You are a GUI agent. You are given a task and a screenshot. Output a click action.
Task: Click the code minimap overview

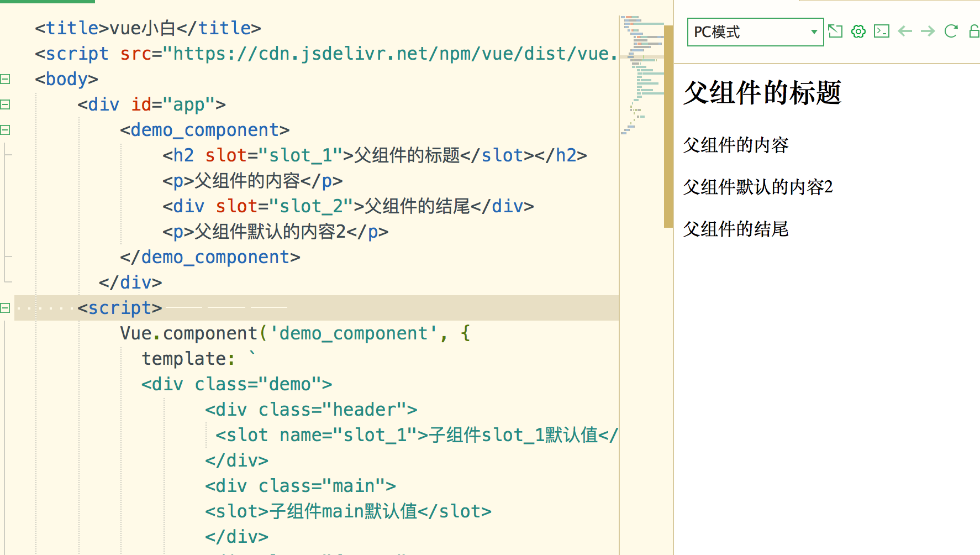(642, 75)
